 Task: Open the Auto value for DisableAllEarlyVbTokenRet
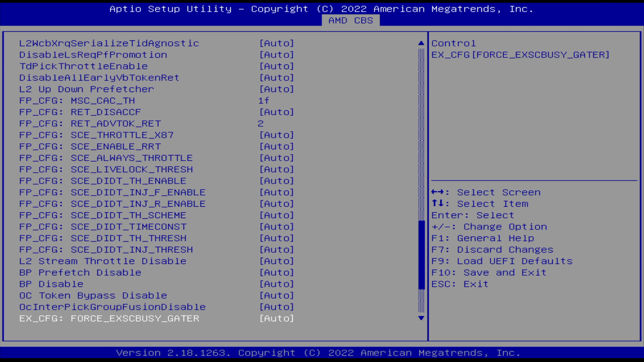(277, 78)
